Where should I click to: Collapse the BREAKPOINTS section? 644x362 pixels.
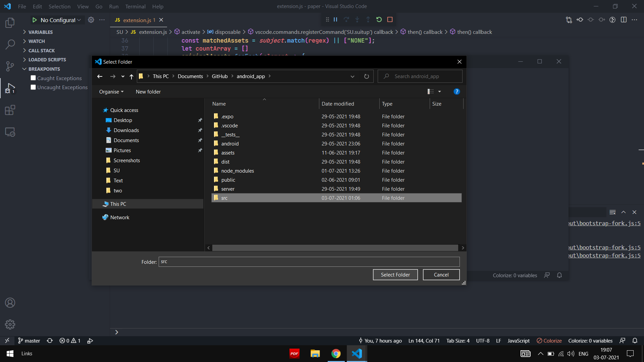coord(44,69)
